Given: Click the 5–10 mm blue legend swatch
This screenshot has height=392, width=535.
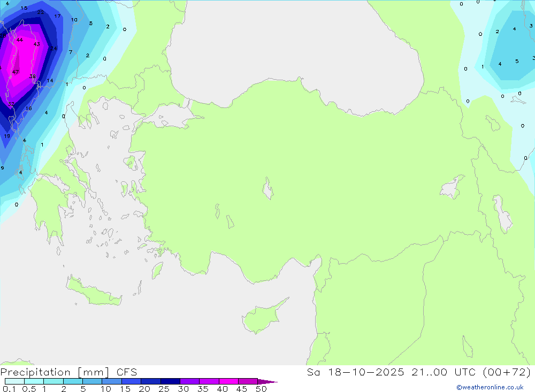Looking at the screenshot, I should (93, 381).
